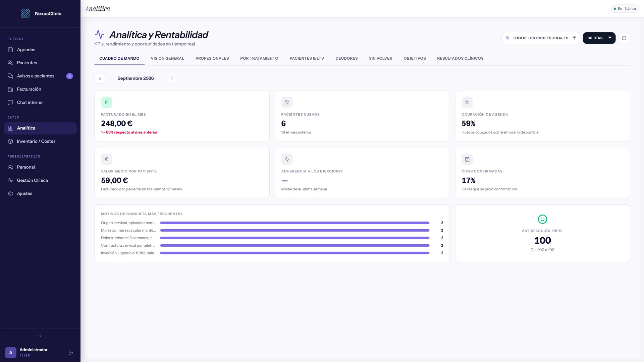This screenshot has width=644, height=362.
Task: Switch to the Profesionales tab
Action: point(212,58)
